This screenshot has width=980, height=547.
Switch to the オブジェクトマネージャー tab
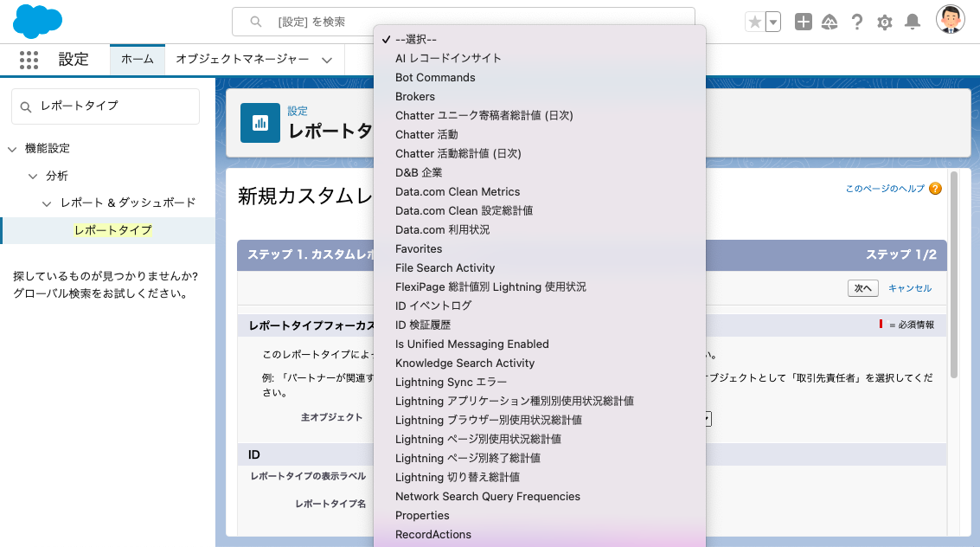coord(242,60)
